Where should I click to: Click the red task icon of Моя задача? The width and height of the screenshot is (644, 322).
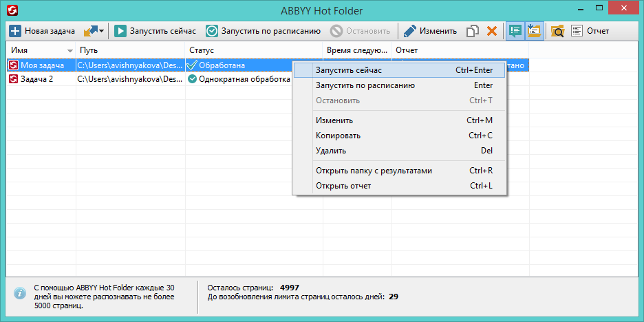(x=14, y=65)
